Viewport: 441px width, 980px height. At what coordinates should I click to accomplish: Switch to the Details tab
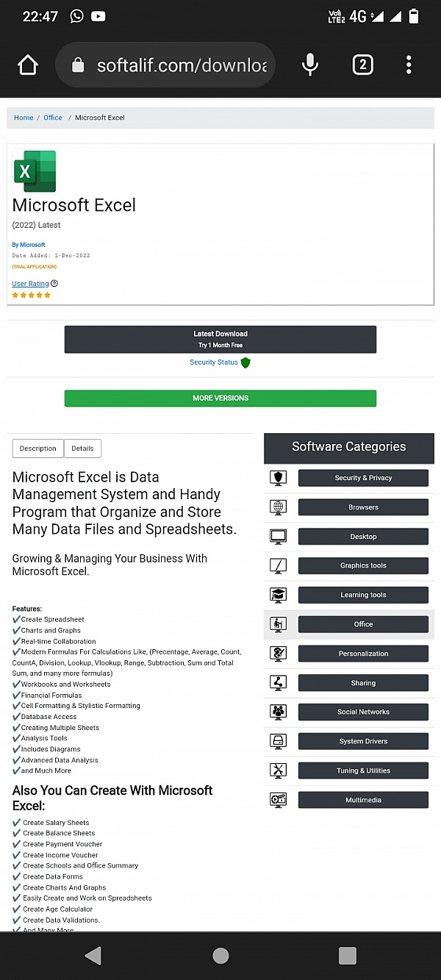[x=82, y=448]
